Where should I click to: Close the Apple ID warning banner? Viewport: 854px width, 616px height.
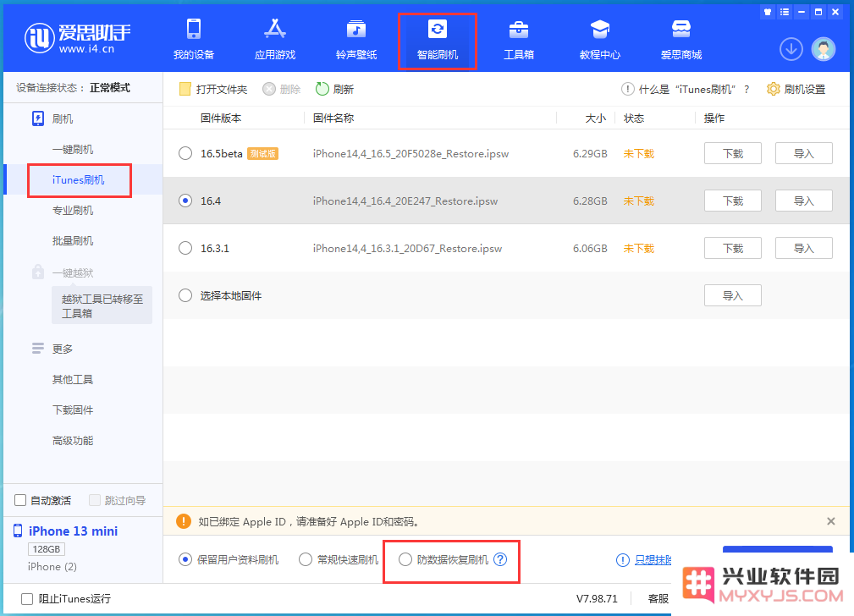pyautogui.click(x=830, y=521)
